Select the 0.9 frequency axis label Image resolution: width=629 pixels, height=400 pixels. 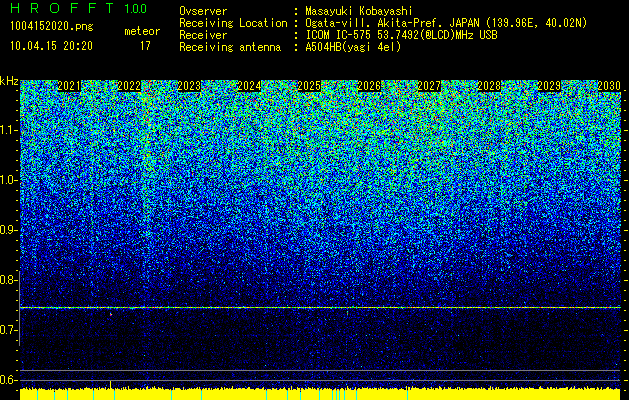[x=7, y=230]
